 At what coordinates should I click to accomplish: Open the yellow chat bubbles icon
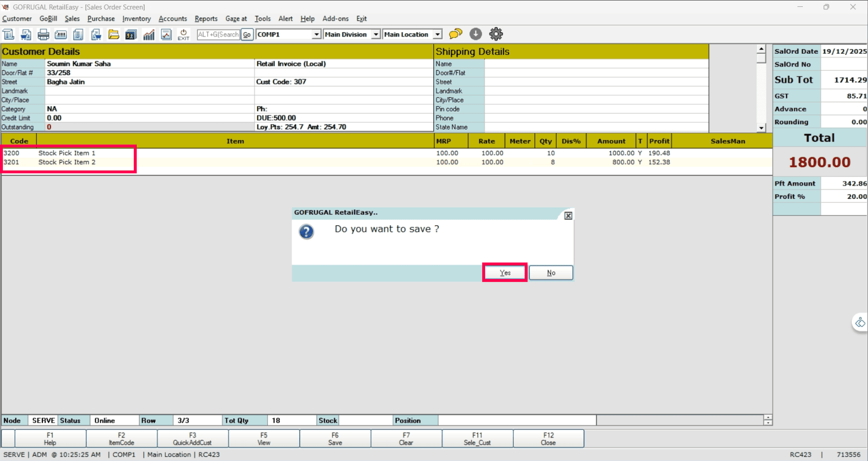[x=455, y=34]
